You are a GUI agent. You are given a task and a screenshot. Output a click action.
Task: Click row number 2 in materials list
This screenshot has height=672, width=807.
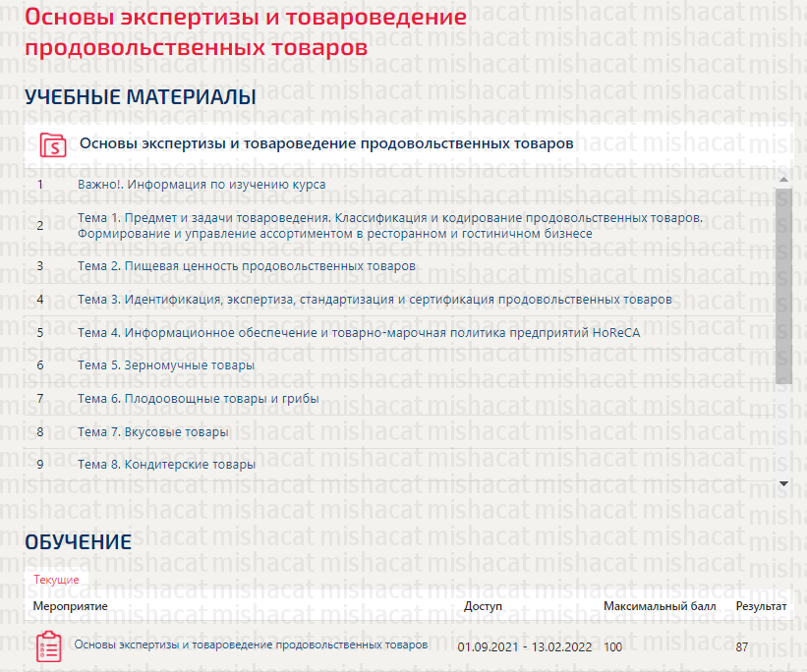(x=40, y=225)
